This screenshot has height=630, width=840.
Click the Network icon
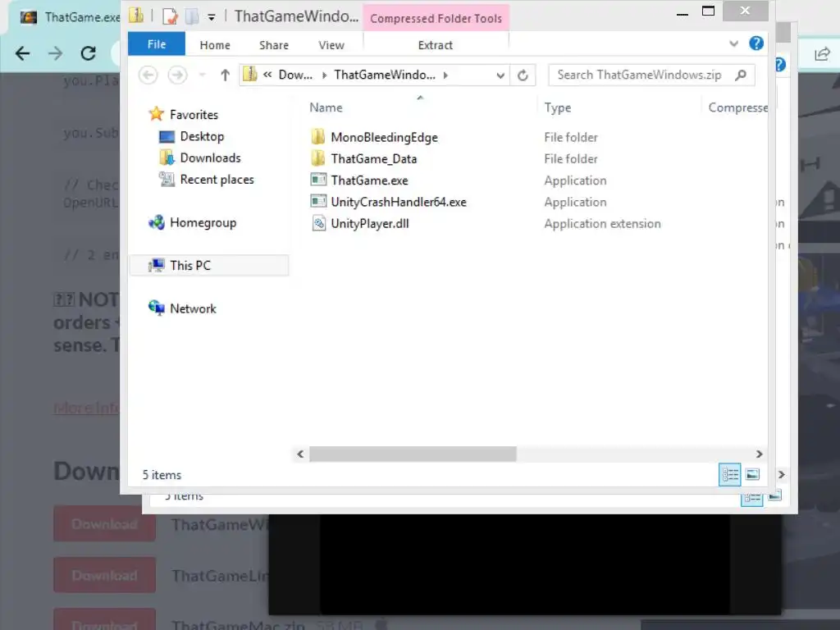click(x=157, y=308)
